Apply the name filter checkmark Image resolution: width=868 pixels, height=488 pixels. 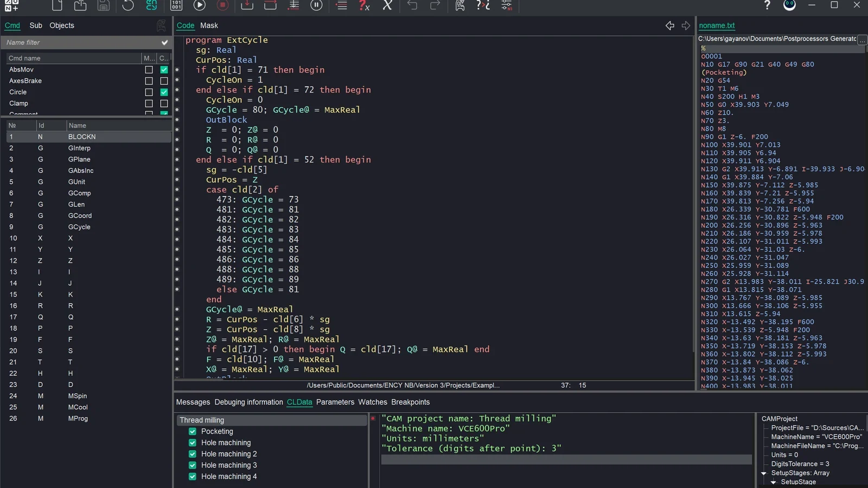(x=164, y=42)
